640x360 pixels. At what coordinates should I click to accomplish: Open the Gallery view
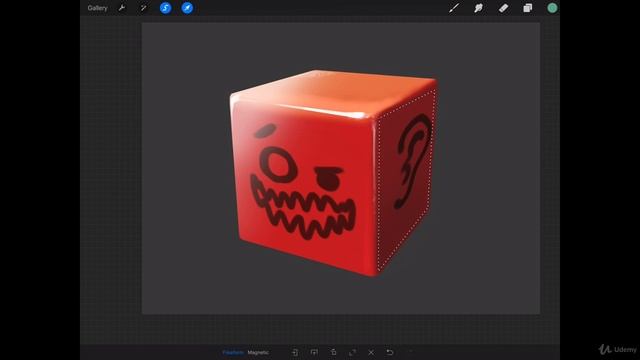tap(97, 8)
